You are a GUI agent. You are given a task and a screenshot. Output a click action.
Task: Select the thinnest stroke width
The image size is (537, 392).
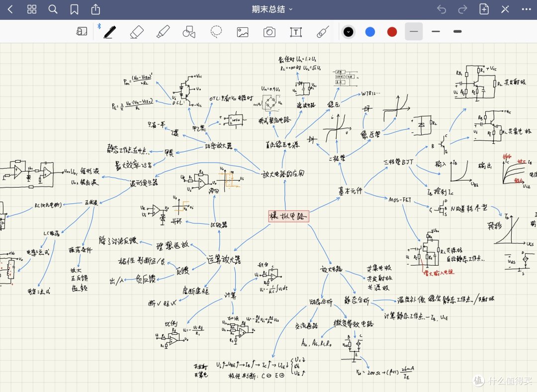coord(414,31)
